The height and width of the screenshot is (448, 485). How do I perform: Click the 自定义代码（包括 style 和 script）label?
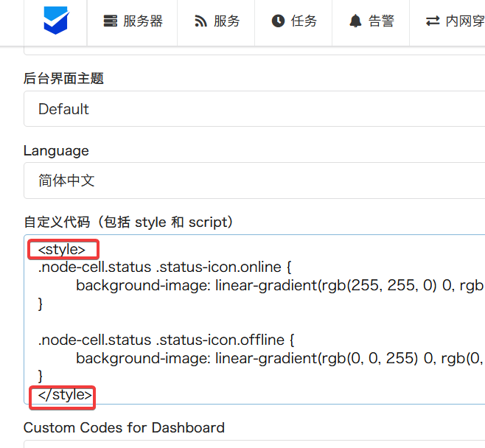tap(128, 222)
